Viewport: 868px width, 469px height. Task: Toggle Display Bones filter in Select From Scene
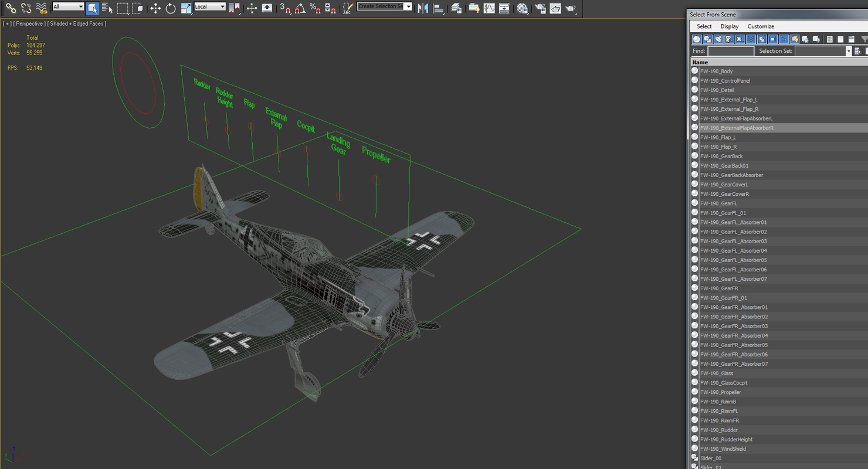coord(783,39)
